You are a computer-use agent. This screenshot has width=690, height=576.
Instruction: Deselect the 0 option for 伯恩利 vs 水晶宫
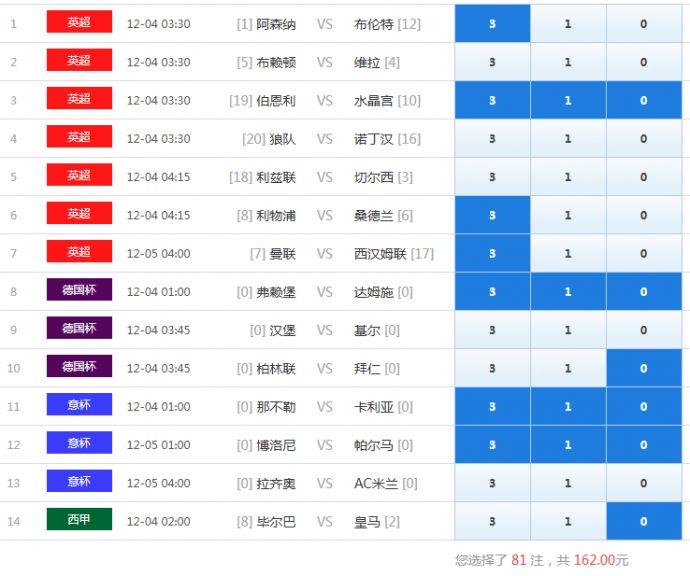pos(643,101)
